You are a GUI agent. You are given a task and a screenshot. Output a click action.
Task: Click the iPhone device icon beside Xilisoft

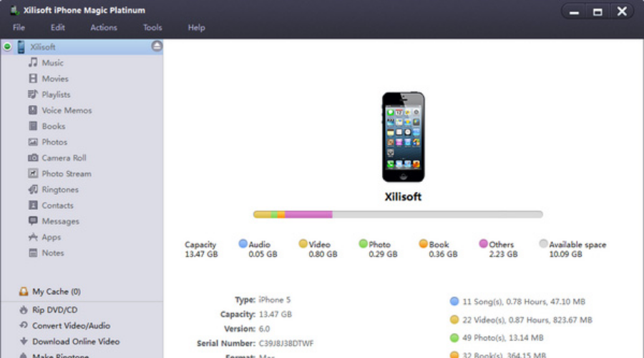coord(21,47)
